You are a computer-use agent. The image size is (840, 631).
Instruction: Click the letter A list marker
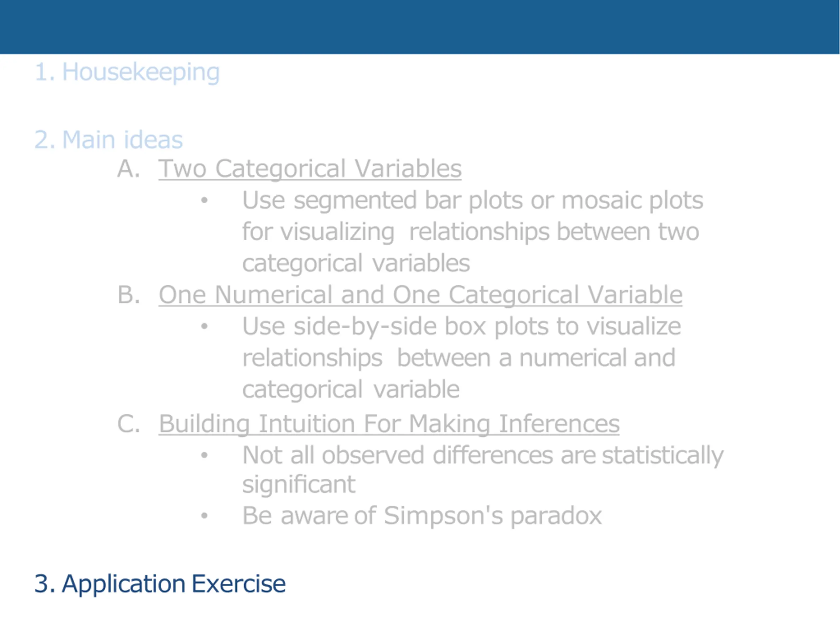(x=128, y=168)
